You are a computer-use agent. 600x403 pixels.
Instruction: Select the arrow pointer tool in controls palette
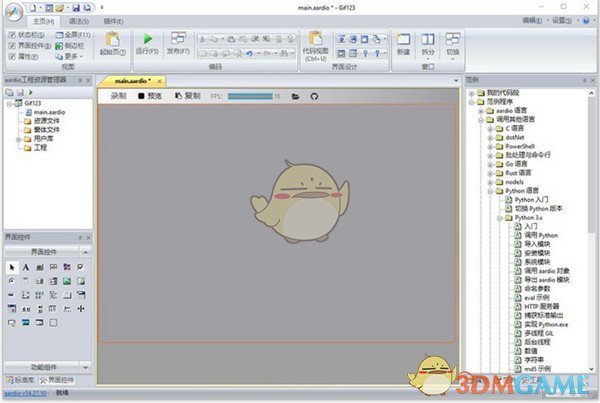coord(11,267)
